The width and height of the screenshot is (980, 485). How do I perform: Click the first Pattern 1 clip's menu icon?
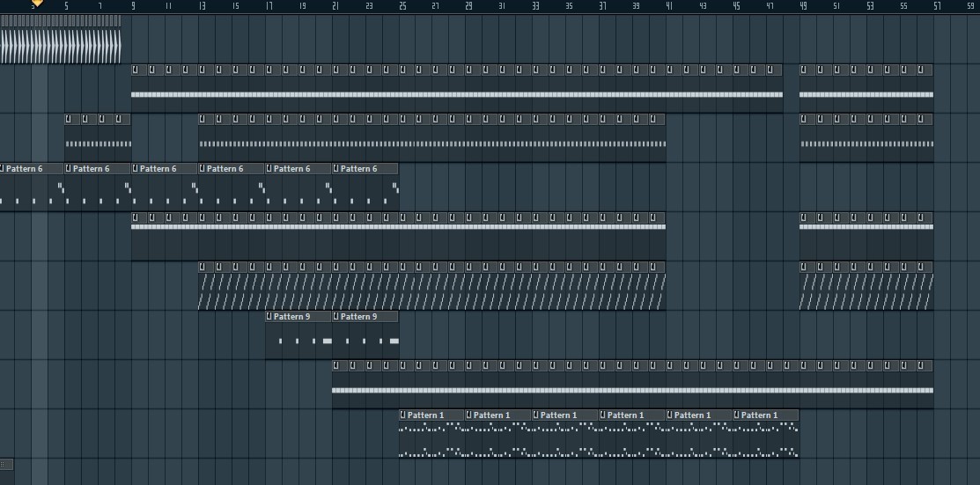403,415
